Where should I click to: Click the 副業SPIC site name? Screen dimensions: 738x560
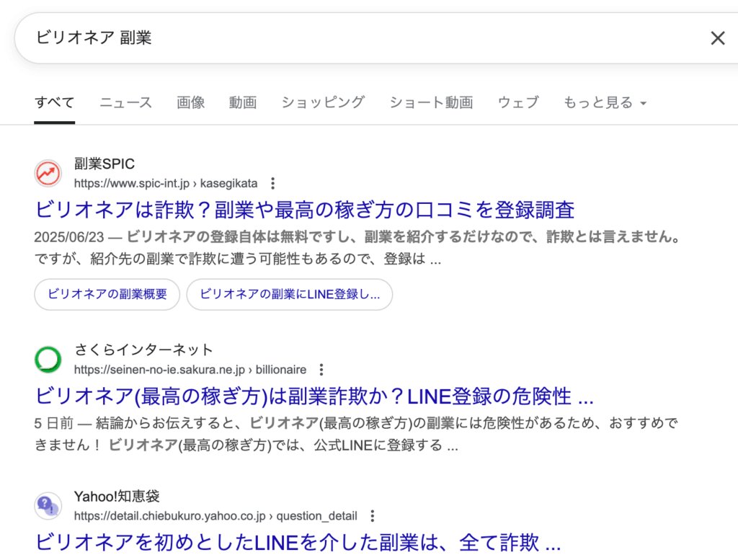105,164
